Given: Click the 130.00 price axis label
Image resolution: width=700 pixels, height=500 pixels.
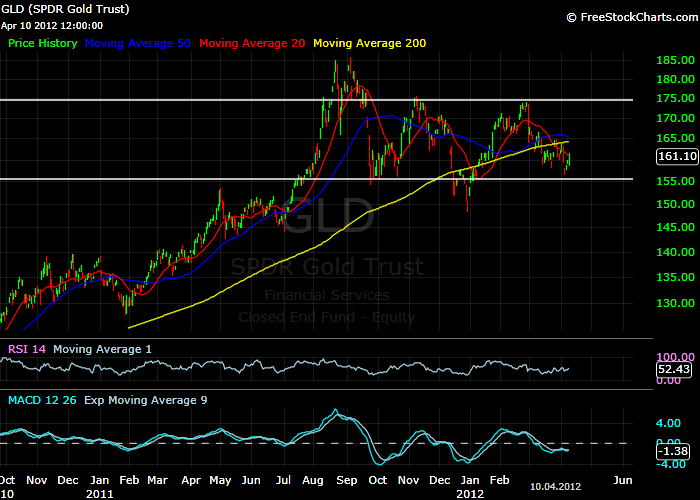Looking at the screenshot, I should (x=675, y=303).
